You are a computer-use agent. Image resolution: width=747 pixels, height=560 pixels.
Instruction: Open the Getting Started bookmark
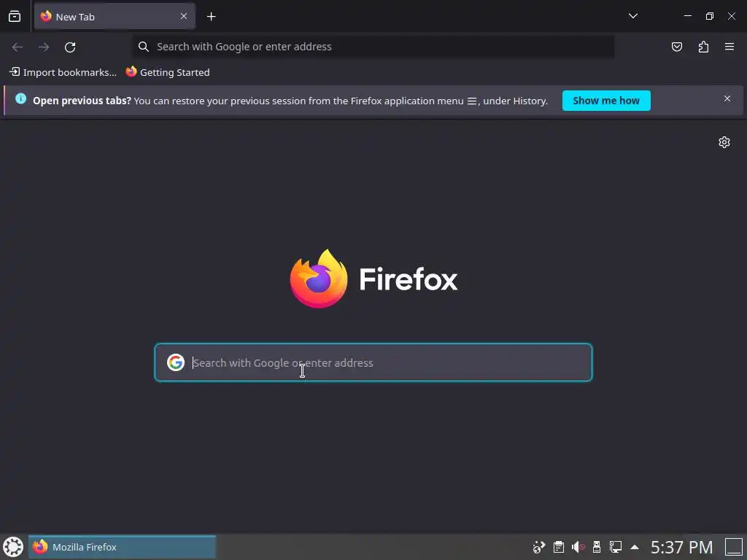point(168,72)
